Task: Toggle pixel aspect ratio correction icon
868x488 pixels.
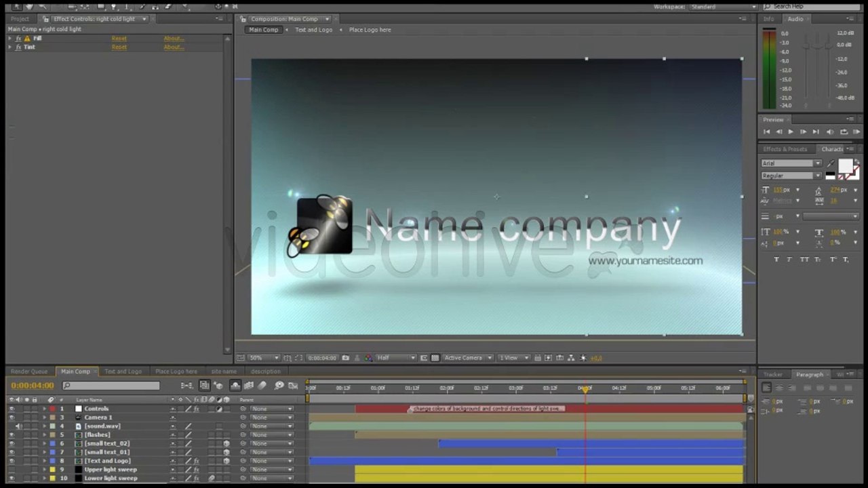Action: coord(537,358)
